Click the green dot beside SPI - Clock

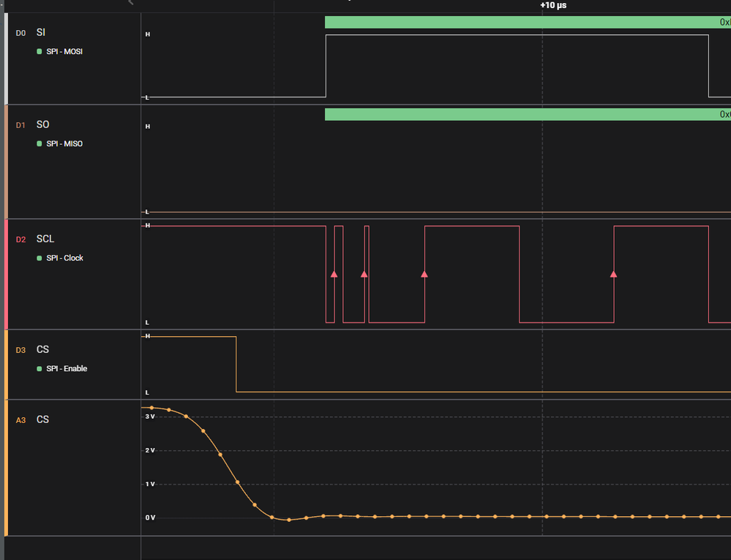tap(40, 258)
